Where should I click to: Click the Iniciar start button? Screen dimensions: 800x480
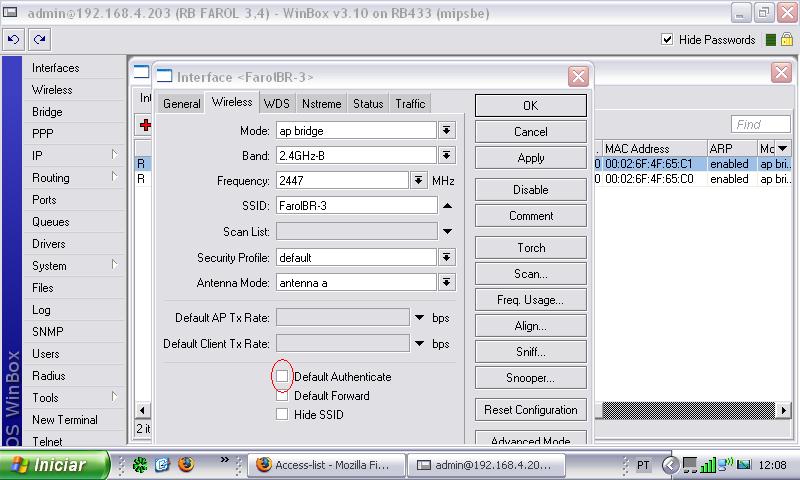click(55, 465)
